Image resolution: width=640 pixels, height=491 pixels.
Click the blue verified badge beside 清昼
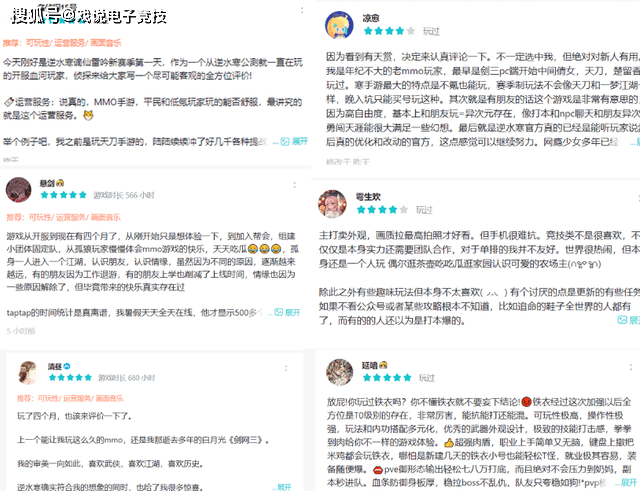click(67, 366)
